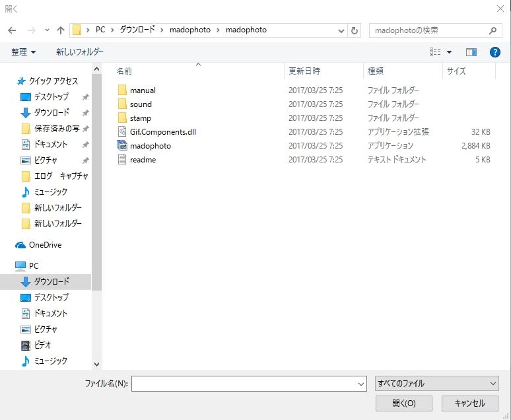Close the 開く dialog window
Image resolution: width=511 pixels, height=420 pixels.
point(500,9)
